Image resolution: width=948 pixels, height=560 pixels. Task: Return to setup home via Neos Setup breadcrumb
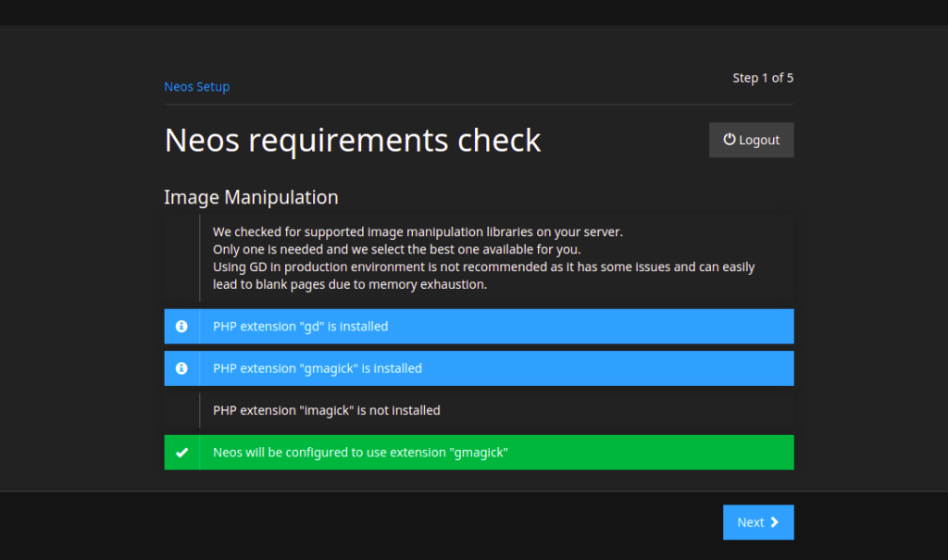[196, 86]
